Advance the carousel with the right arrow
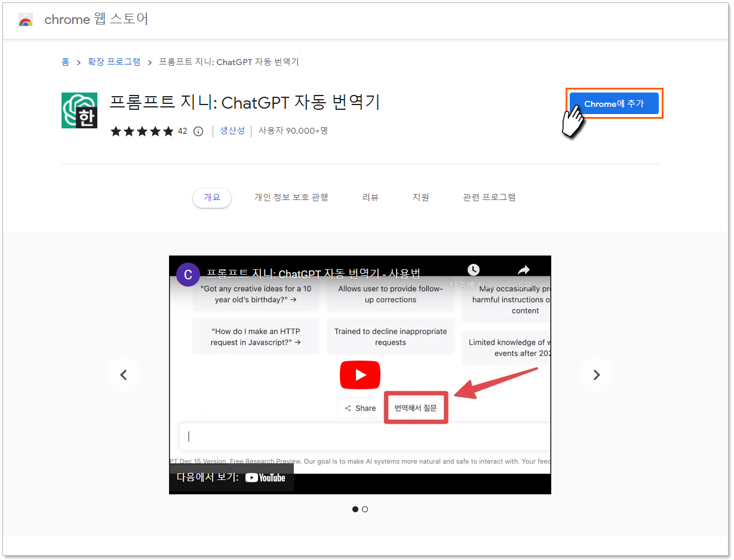This screenshot has height=560, width=734. 596,374
